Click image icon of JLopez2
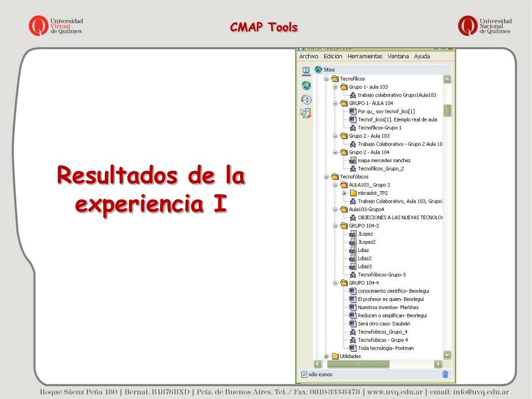The width and height of the screenshot is (532, 399). click(353, 242)
